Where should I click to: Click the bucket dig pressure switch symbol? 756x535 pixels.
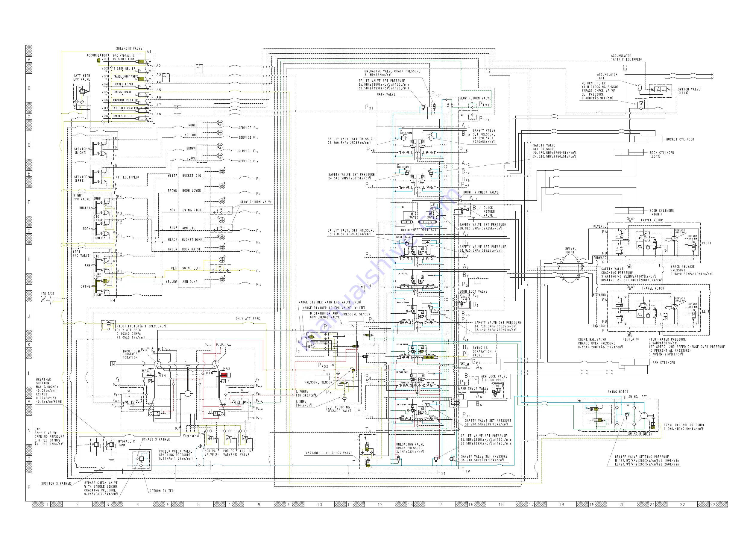(x=222, y=171)
